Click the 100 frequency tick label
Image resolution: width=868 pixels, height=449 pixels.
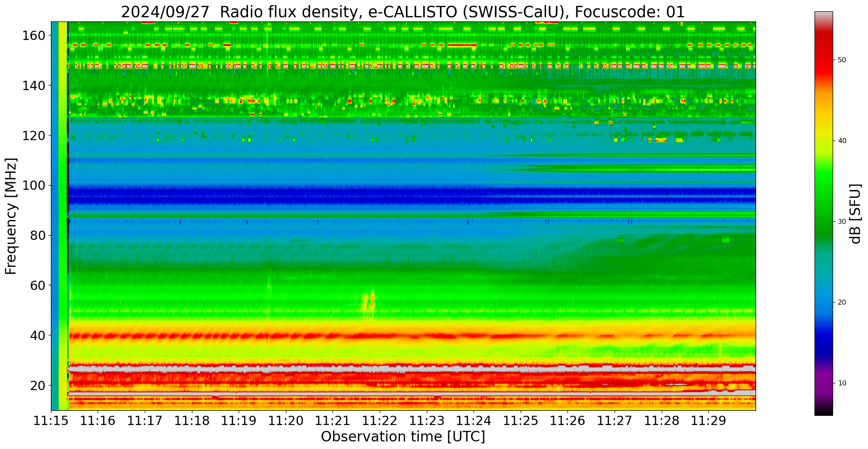(34, 186)
